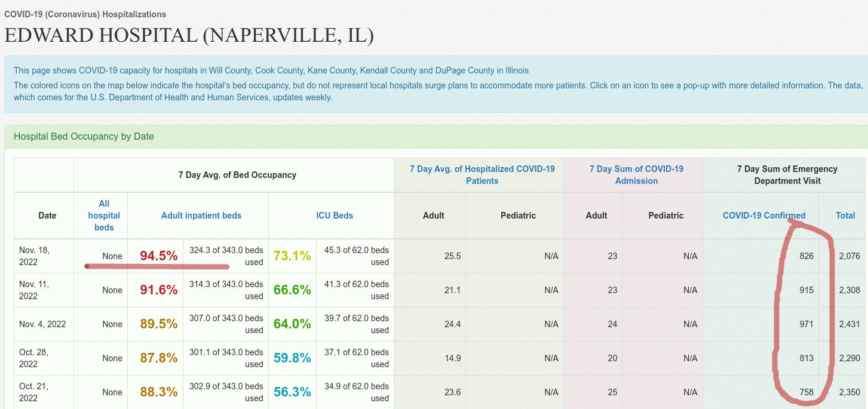The width and height of the screenshot is (868, 409).
Task: Click total emergency visits value 2,431
Action: tap(849, 324)
